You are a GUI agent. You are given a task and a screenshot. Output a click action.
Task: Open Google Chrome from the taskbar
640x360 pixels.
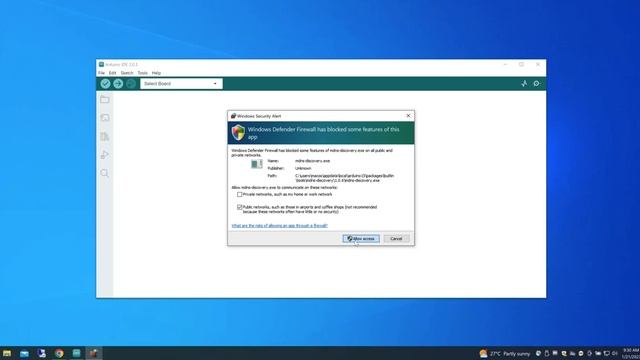[x=59, y=353]
